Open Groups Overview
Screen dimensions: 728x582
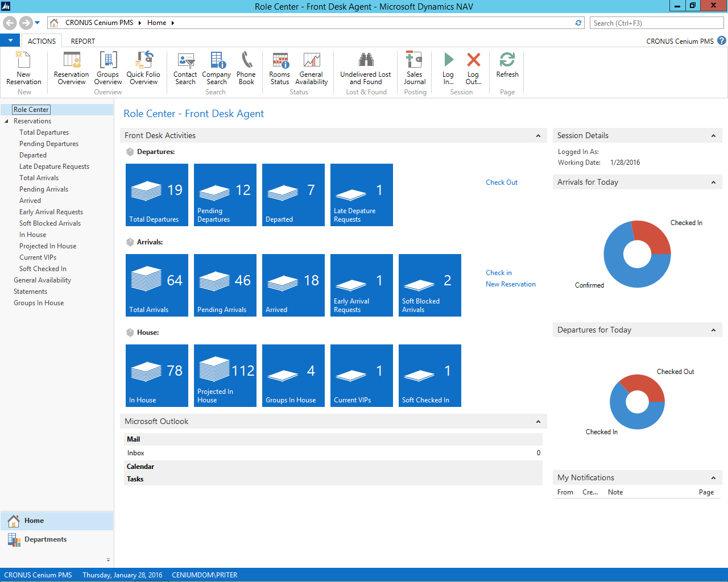coord(107,68)
